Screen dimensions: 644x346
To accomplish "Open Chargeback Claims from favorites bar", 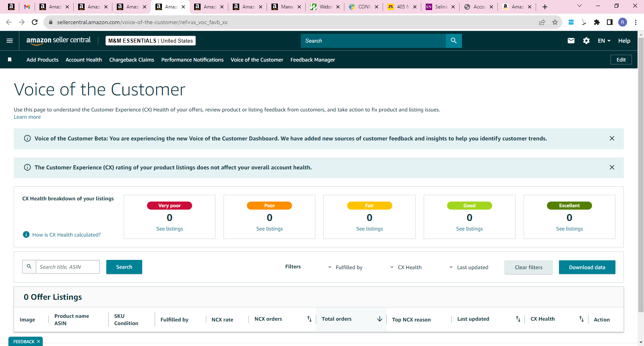I will 132,60.
